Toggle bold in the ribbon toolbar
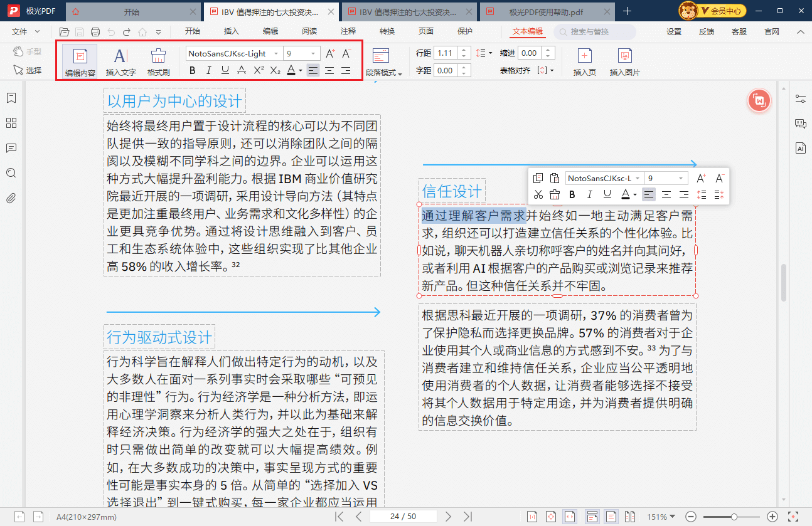812x526 pixels. pos(193,70)
